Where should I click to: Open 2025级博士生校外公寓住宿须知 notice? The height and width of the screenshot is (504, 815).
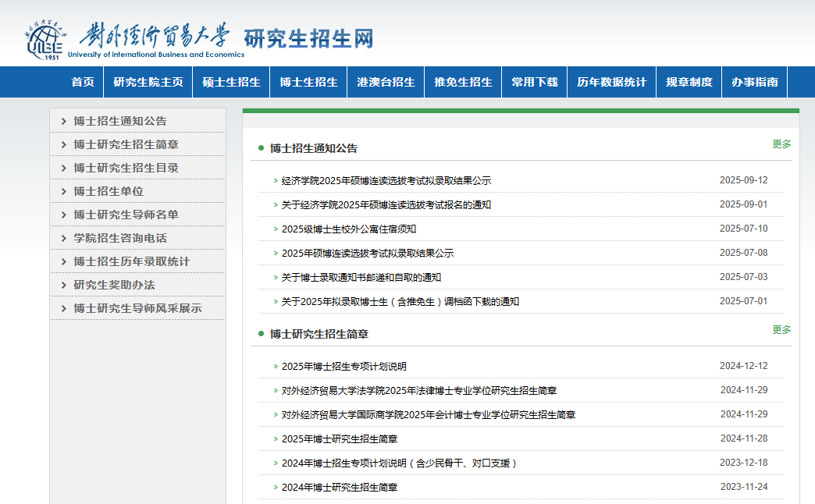tap(349, 229)
